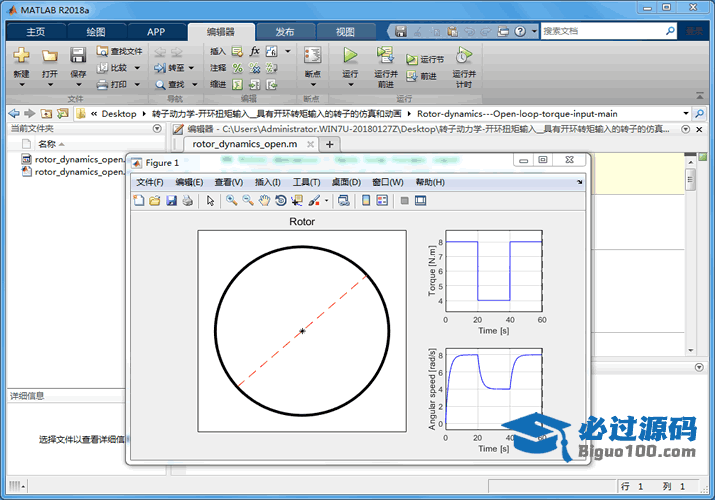Open Figure 1 Desktop (桌面) menu

pos(346,182)
